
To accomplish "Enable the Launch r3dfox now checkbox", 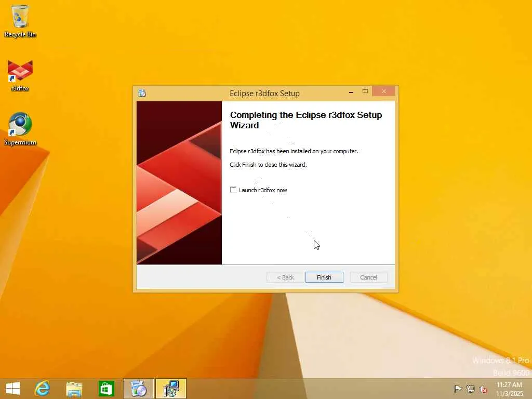I will coord(233,190).
